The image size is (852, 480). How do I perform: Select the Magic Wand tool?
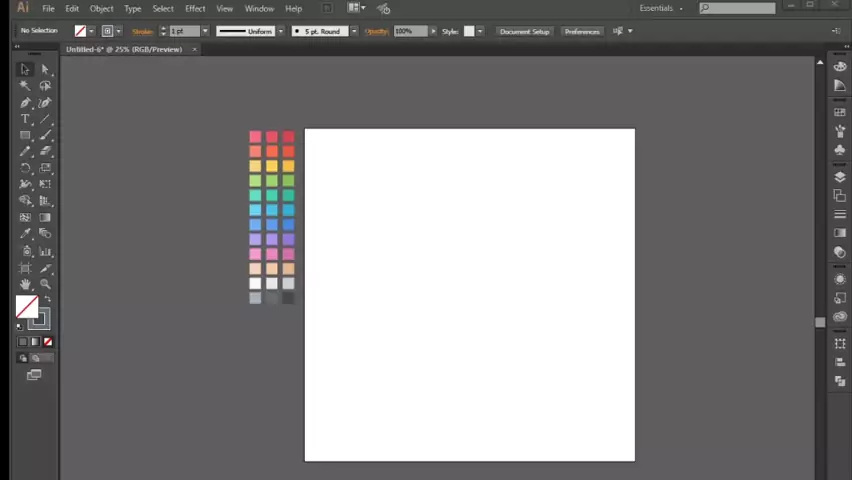(x=25, y=86)
